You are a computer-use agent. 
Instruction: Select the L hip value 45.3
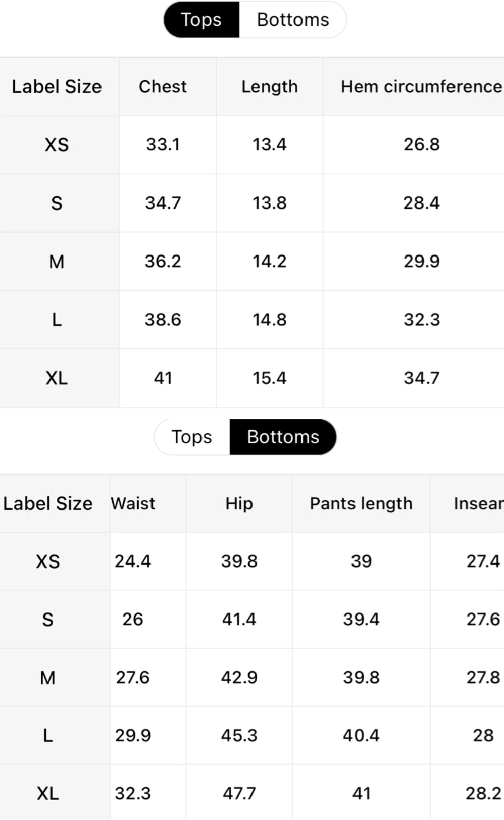pos(239,735)
